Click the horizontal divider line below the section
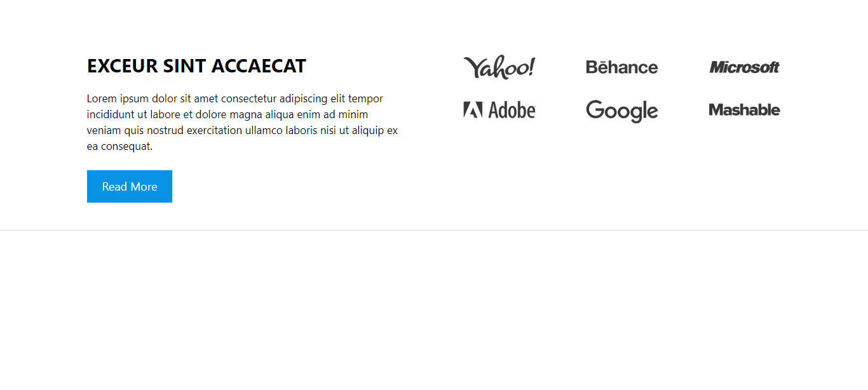 434,230
